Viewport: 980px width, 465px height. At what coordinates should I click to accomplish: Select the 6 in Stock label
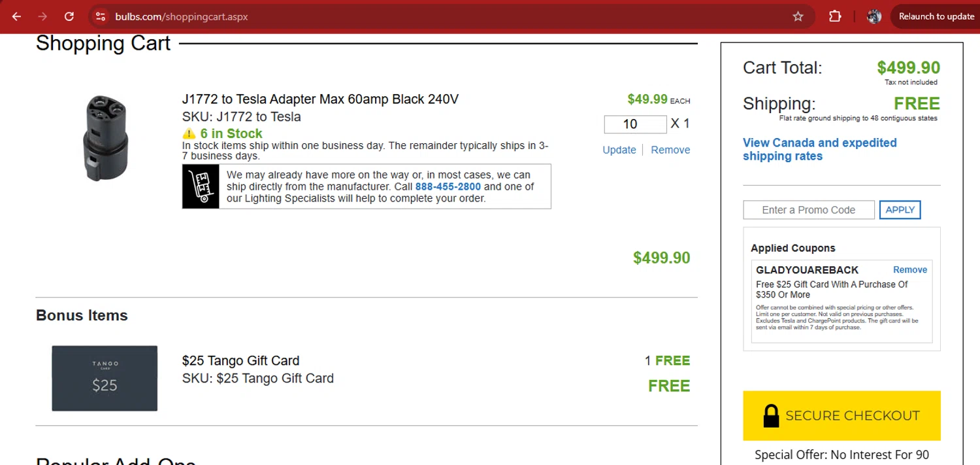[x=231, y=133]
